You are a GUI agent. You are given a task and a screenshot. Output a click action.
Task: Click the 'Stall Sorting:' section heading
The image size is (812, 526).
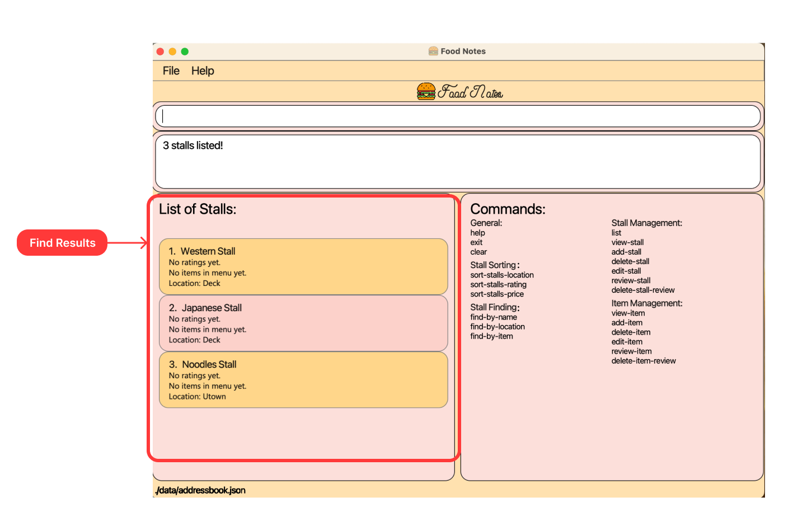tap(495, 265)
